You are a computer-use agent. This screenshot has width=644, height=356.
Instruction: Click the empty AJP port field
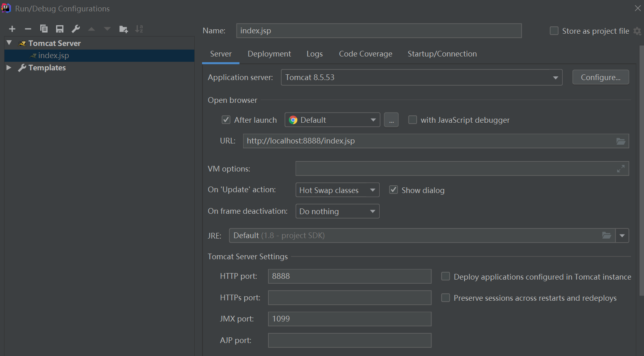pos(350,341)
